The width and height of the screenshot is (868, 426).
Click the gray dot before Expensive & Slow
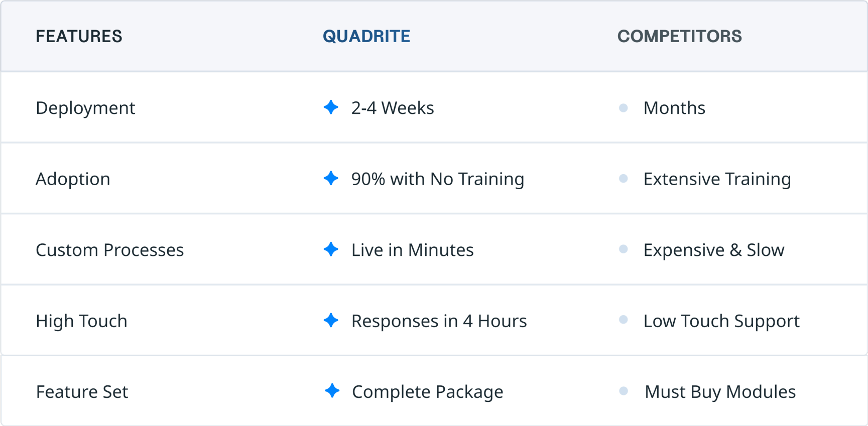(x=624, y=249)
